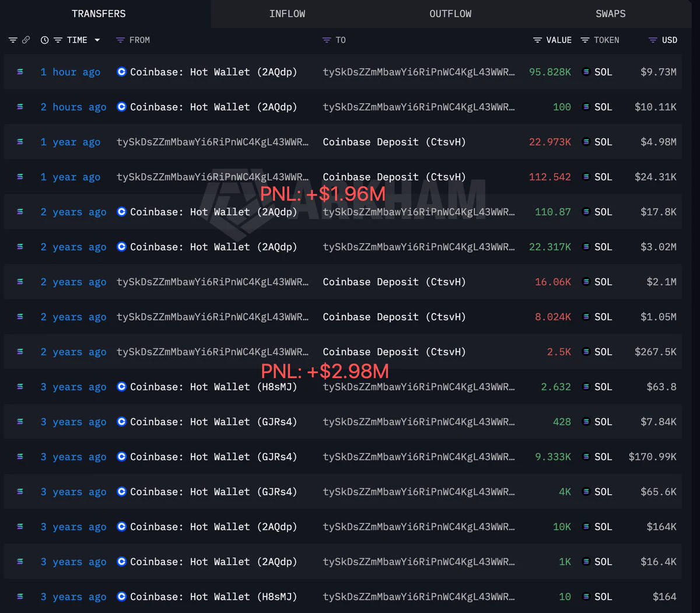Image resolution: width=700 pixels, height=613 pixels.
Task: Filter by the FROM column
Action: [x=120, y=40]
